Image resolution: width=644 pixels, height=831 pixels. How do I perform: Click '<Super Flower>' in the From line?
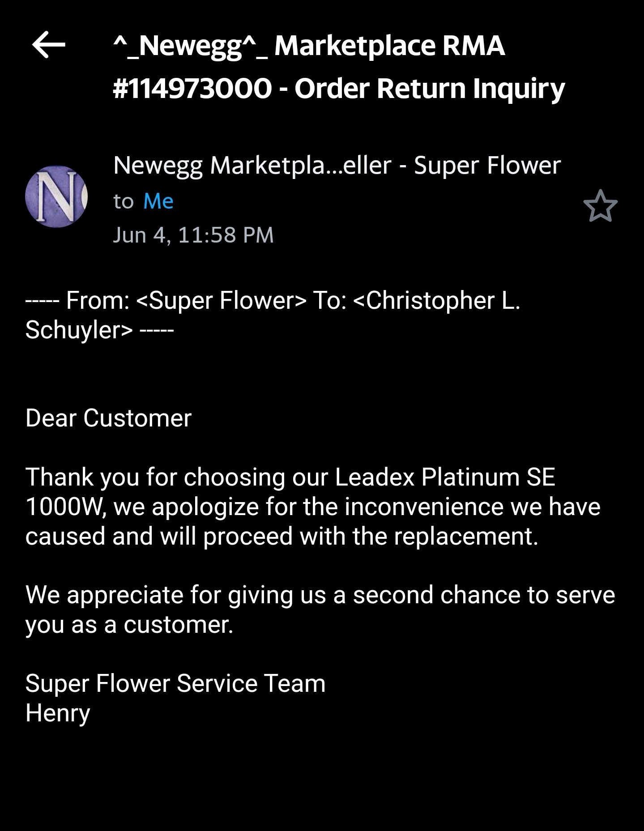[222, 300]
